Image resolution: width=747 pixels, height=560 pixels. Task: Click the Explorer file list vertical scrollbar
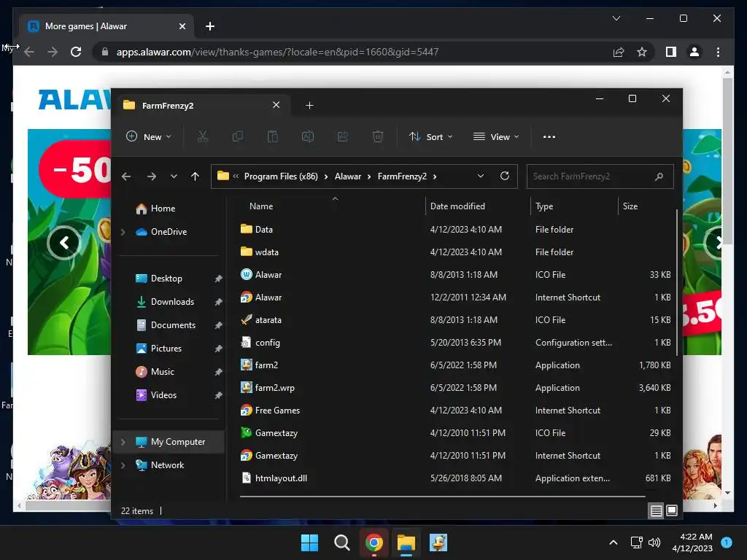click(676, 281)
